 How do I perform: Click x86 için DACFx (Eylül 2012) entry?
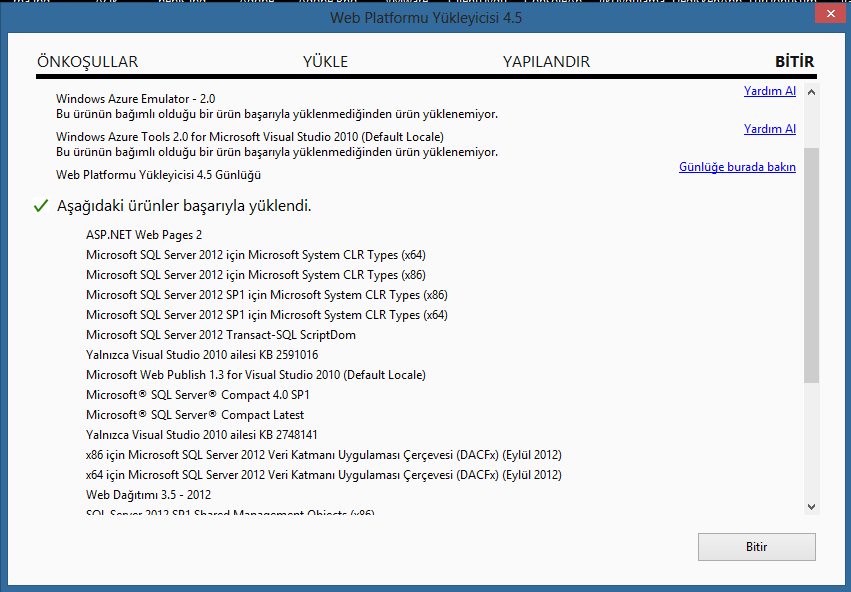pos(323,455)
